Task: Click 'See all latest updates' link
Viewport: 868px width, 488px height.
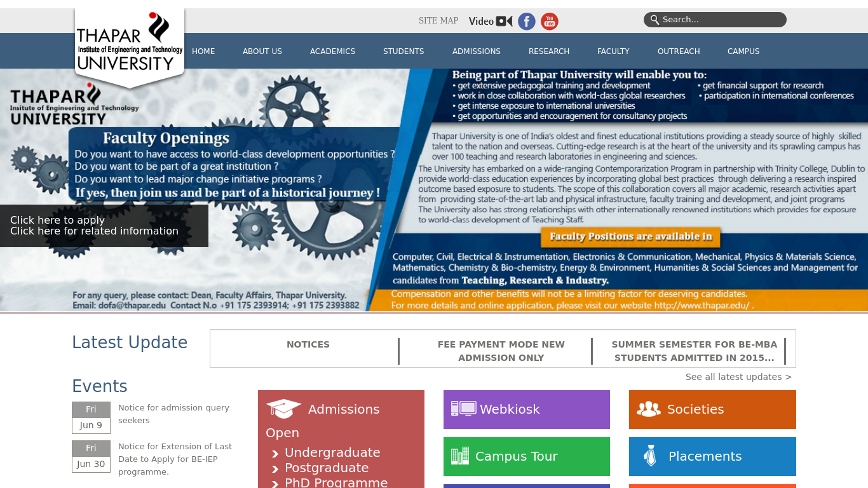Action: [738, 377]
